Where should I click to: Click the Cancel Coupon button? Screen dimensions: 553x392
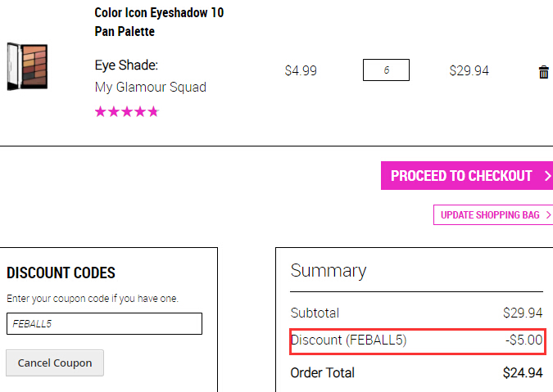[55, 363]
